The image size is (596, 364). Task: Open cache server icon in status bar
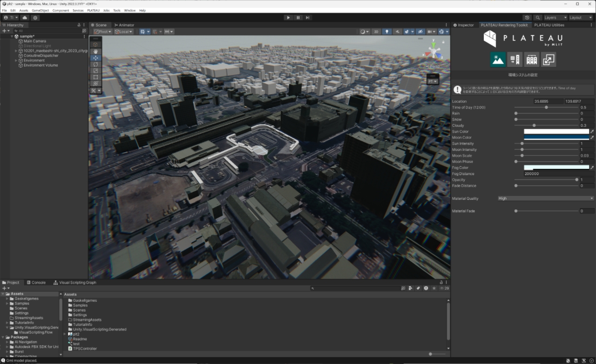point(576,361)
